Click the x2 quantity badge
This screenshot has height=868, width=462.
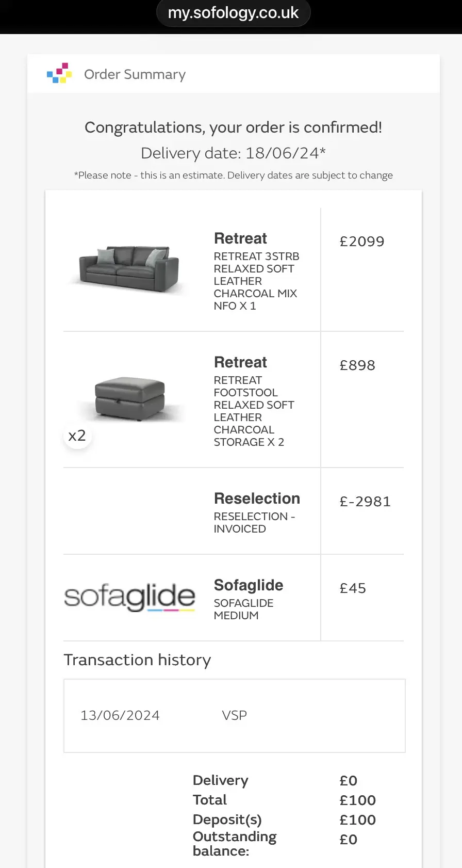[x=77, y=436]
